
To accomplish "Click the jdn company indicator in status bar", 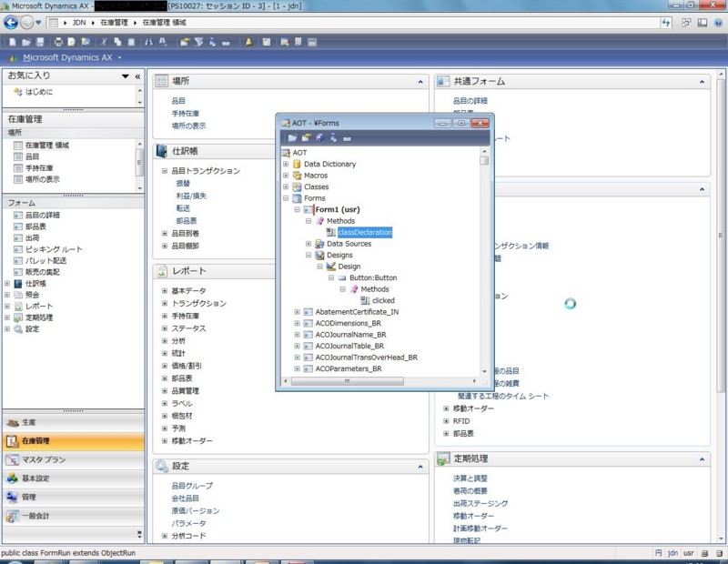I will [672, 553].
